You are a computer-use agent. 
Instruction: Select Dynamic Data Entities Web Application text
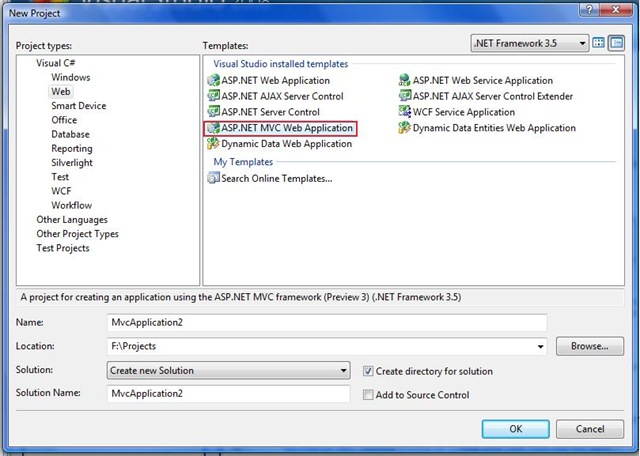pos(494,128)
